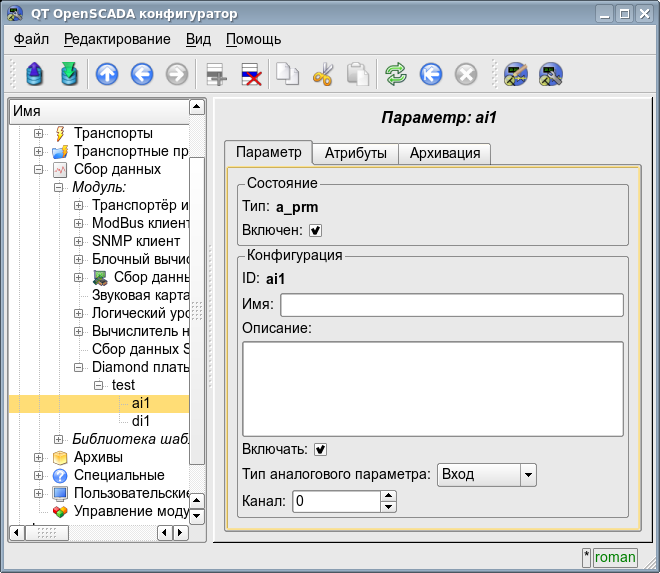Image resolution: width=660 pixels, height=573 pixels.
Task: Click the Load from database toolbar icon
Action: [36, 74]
